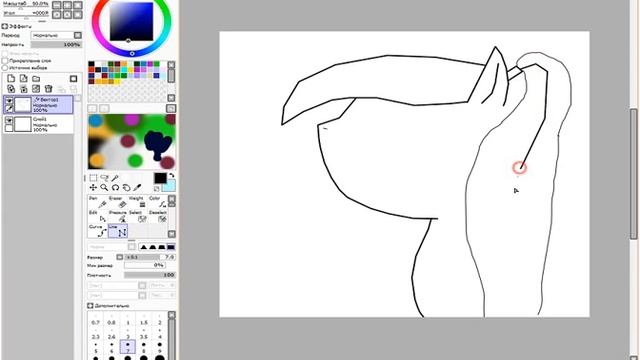
Task: Create a new layer folder
Action: (x=36, y=78)
